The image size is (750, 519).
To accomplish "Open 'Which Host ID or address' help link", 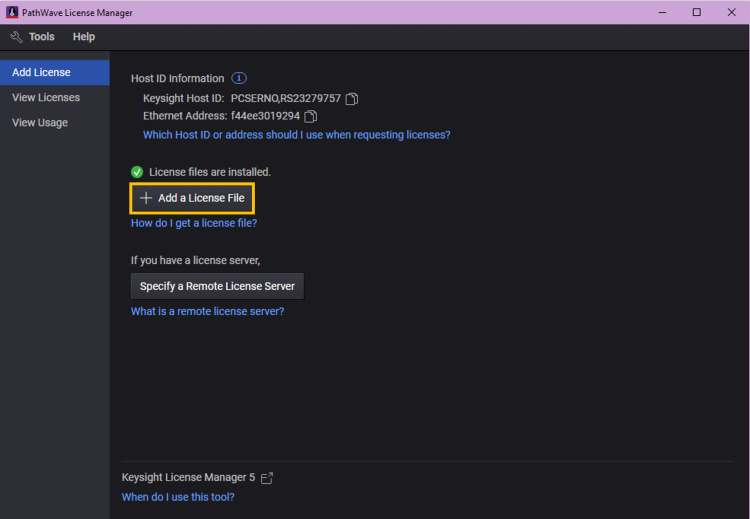I will click(297, 135).
